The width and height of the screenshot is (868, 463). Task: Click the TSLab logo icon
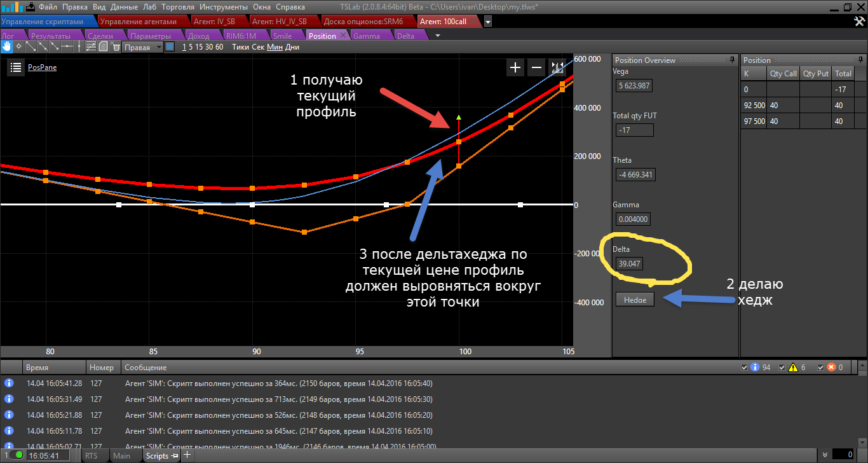point(11,8)
